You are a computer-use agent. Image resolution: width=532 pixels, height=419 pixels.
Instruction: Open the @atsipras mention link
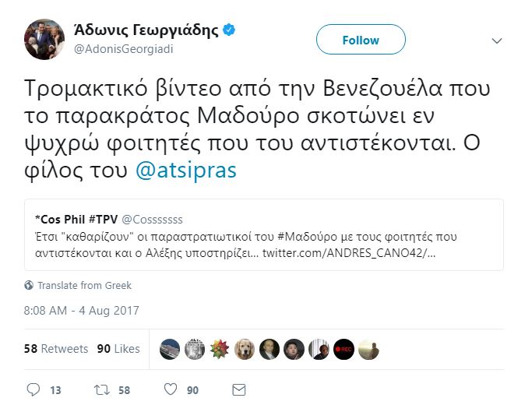[186, 171]
